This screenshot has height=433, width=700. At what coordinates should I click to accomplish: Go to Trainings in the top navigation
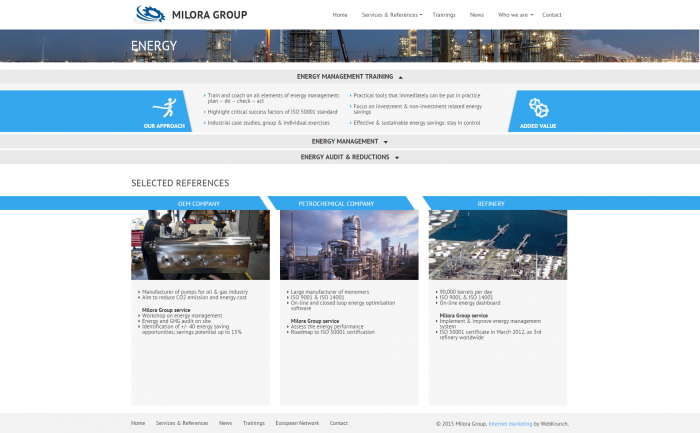[x=444, y=15]
